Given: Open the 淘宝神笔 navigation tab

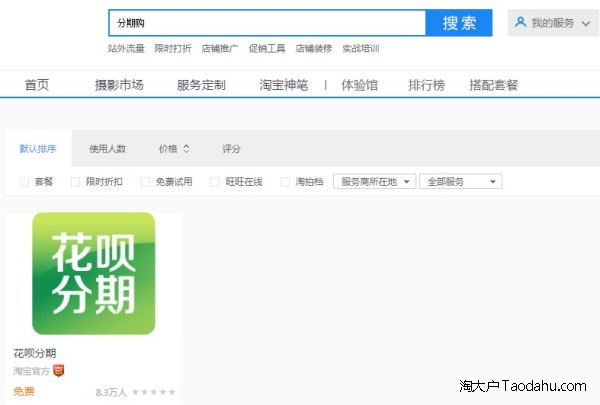Looking at the screenshot, I should 284,85.
